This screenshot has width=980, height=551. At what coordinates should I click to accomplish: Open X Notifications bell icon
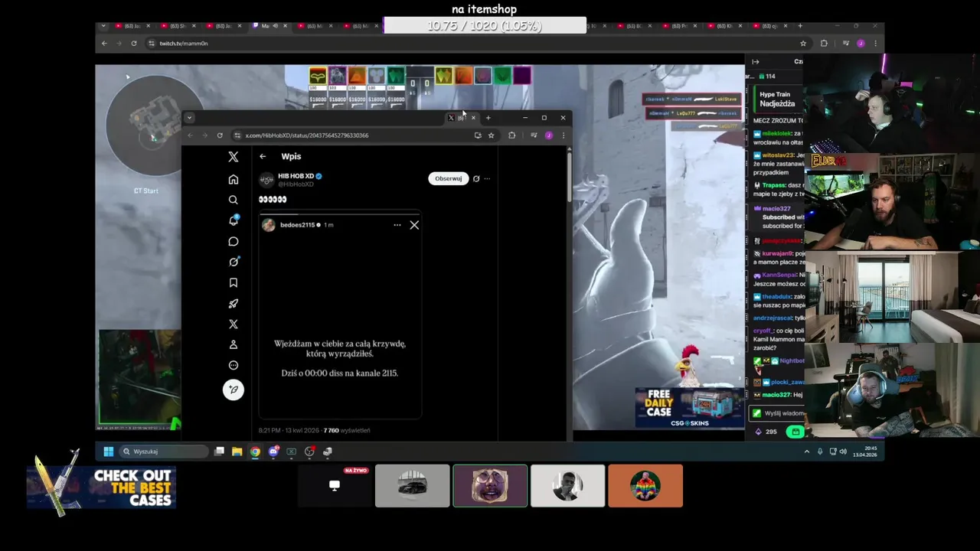tap(234, 220)
